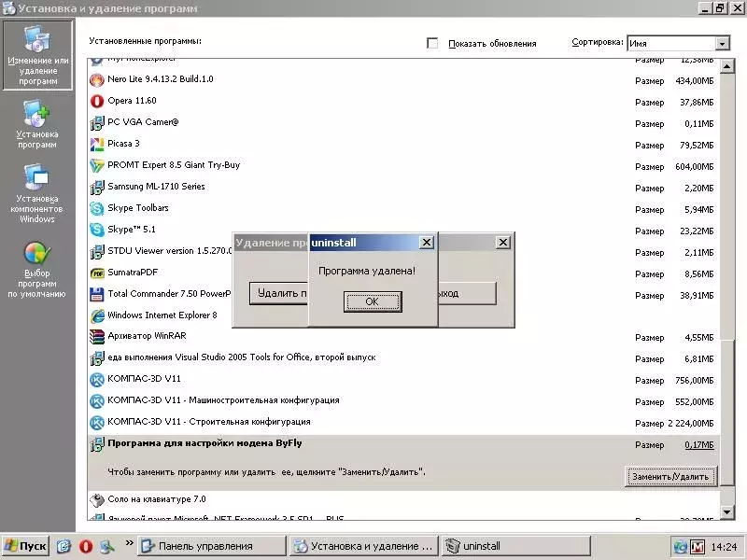Viewport: 747px width, 560px height.
Task: Open the 'Установка программ' sidebar icon
Action: 37,124
